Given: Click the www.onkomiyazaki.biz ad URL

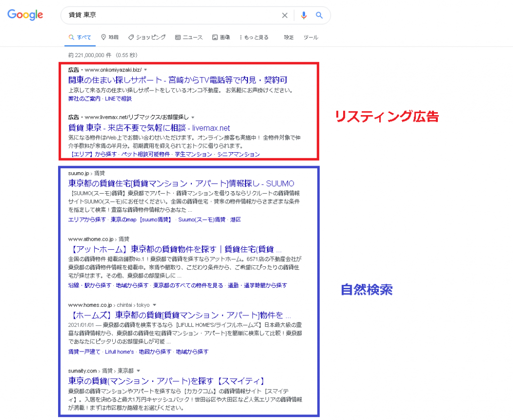Looking at the screenshot, I should (x=113, y=70).
